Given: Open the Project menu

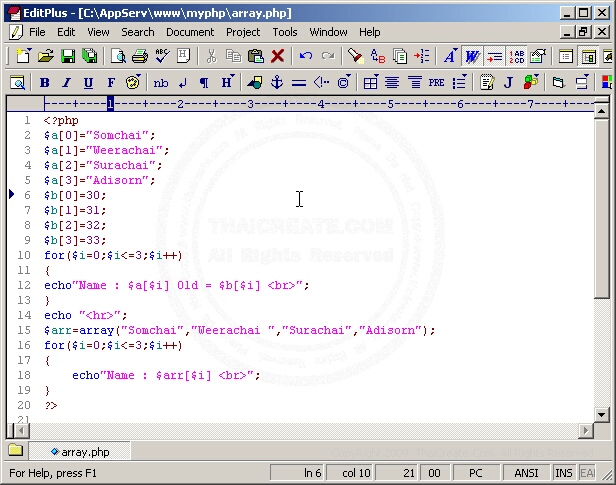Looking at the screenshot, I should pyautogui.click(x=243, y=32).
